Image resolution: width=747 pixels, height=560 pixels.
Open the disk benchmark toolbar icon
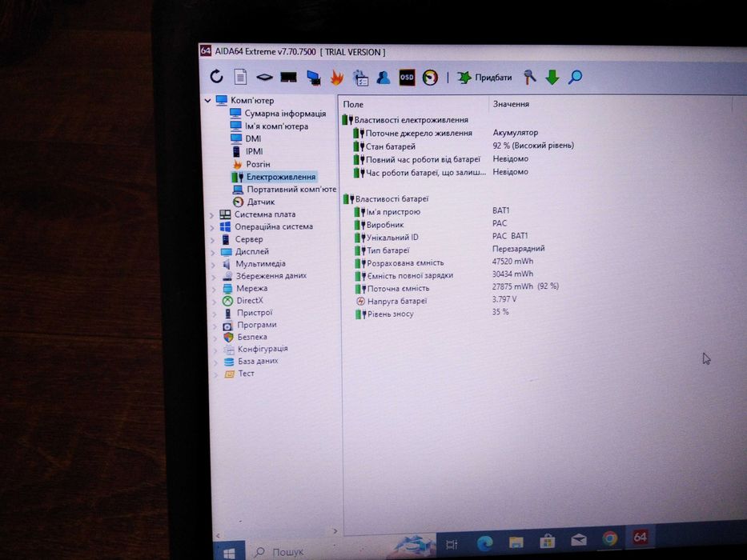(x=264, y=77)
